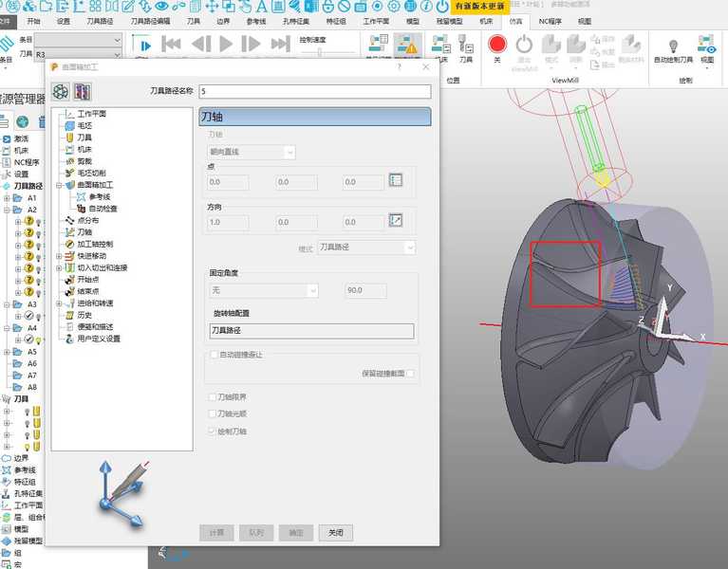
Task: Open the 仿真 ribbon tab
Action: pos(515,20)
